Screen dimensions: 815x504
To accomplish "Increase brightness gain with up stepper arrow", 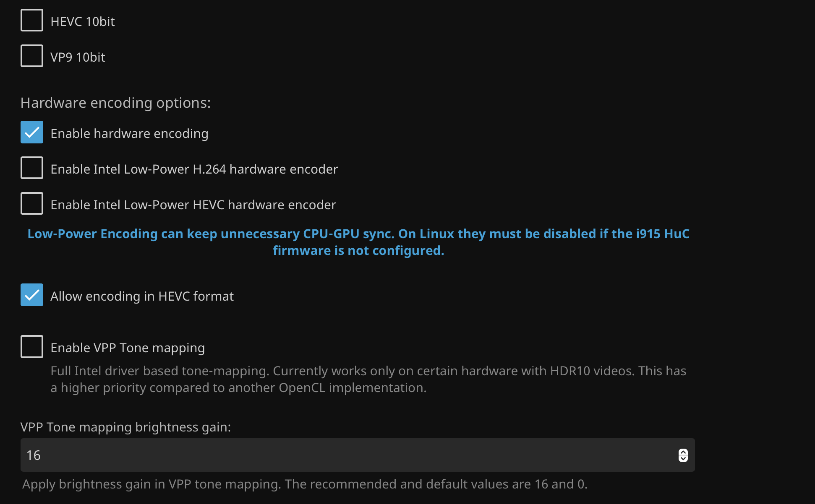I will 683,452.
